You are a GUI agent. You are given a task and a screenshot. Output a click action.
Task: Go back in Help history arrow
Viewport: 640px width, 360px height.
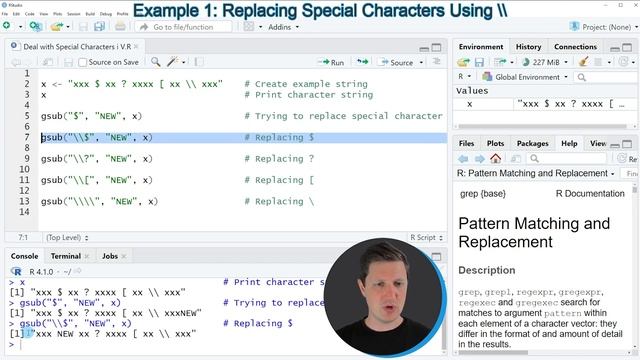click(463, 159)
